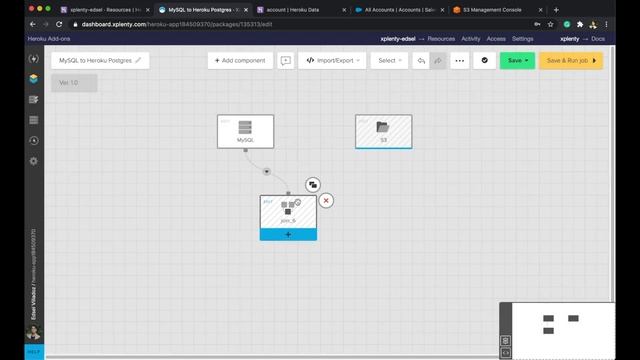Open the Docs link
The height and width of the screenshot is (360, 640).
click(x=598, y=39)
